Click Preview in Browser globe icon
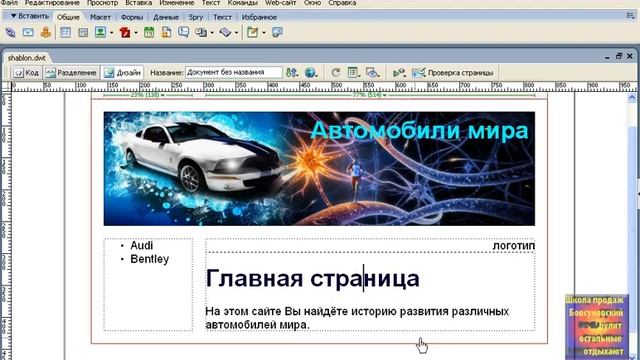 coord(311,73)
